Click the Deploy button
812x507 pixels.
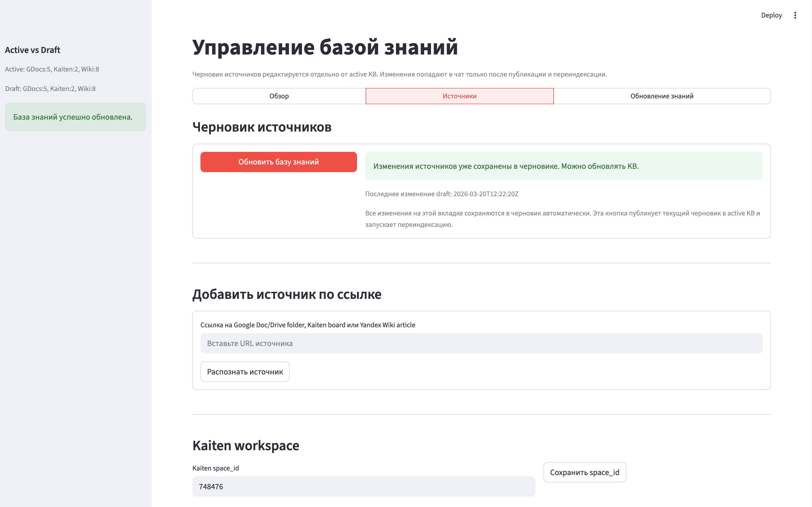click(x=771, y=15)
